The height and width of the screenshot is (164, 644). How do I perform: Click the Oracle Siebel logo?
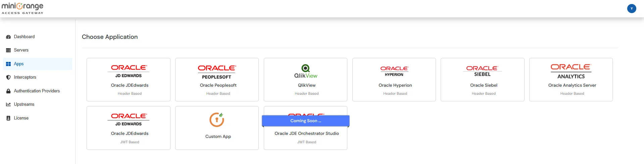pyautogui.click(x=482, y=71)
